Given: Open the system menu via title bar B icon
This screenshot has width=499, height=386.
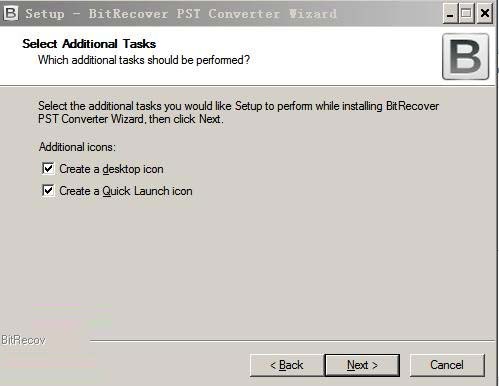Looking at the screenshot, I should (10, 13).
